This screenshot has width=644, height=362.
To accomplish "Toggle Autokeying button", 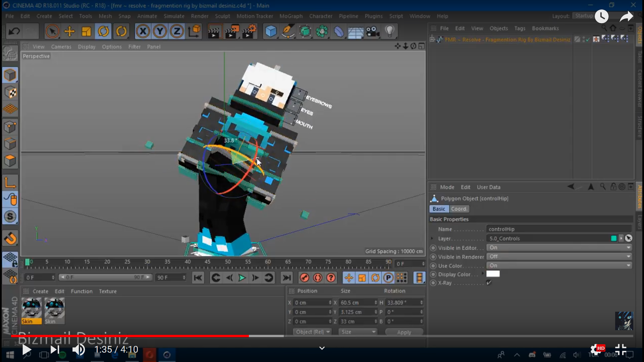I will click(318, 278).
